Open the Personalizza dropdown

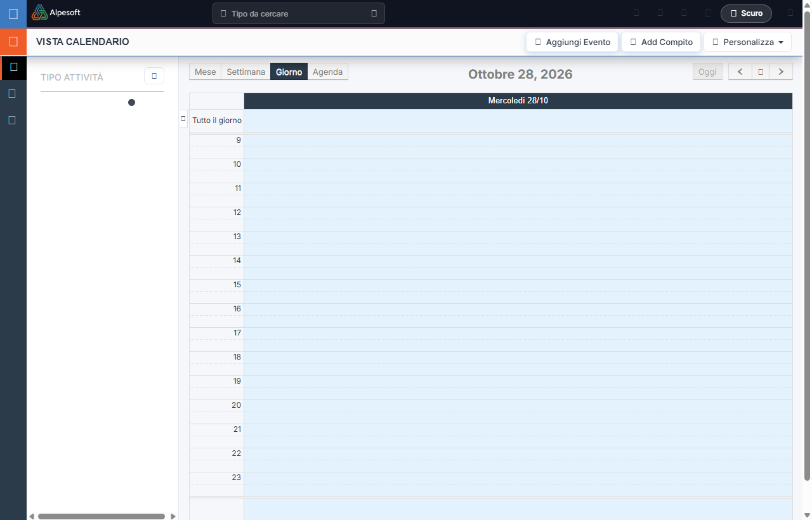coord(747,42)
